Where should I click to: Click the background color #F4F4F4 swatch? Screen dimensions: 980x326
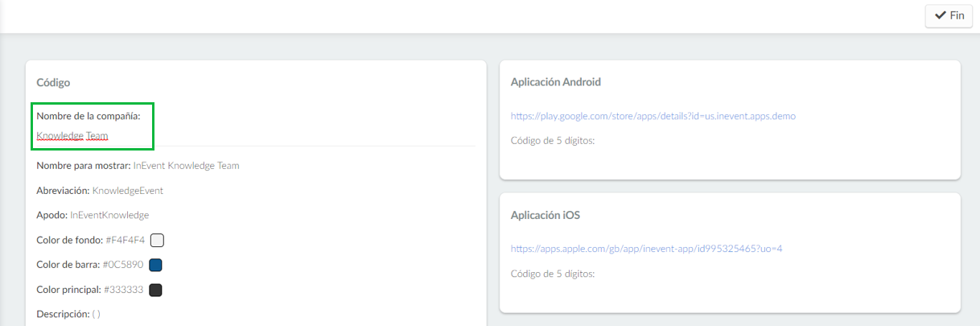pos(157,240)
